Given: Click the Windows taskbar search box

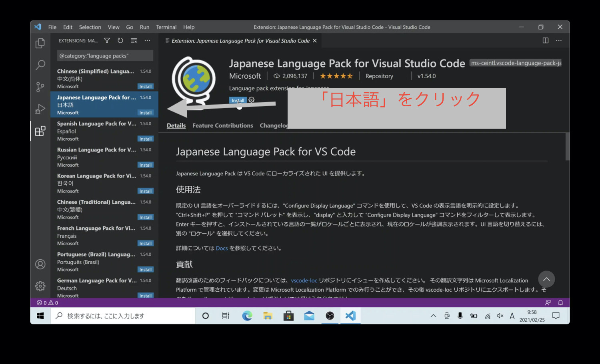Looking at the screenshot, I should click(123, 316).
